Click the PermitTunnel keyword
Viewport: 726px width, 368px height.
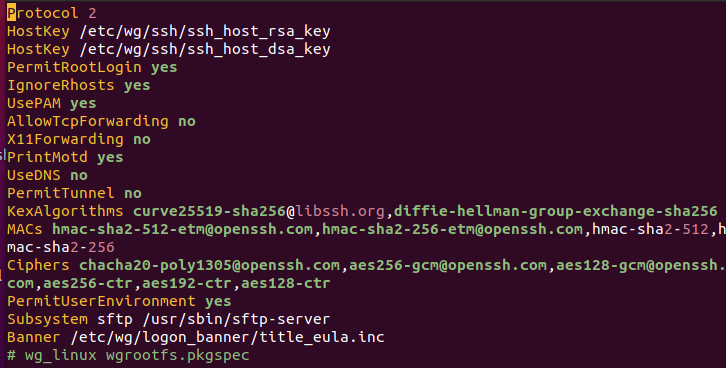[61, 193]
